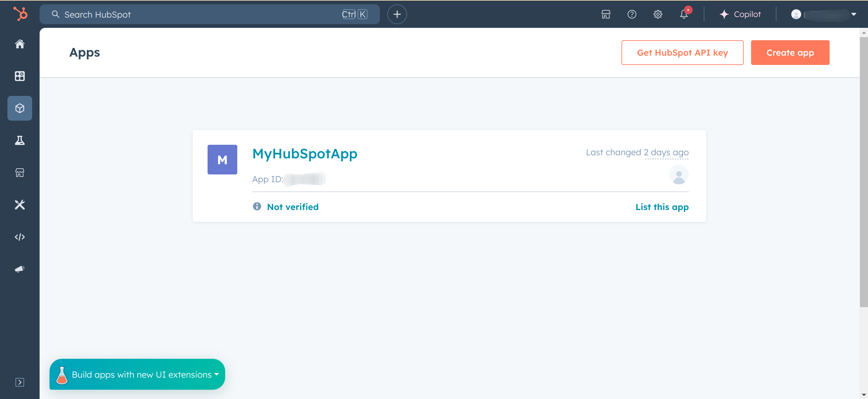
Task: Expand the account profile dropdown
Action: pyautogui.click(x=853, y=14)
